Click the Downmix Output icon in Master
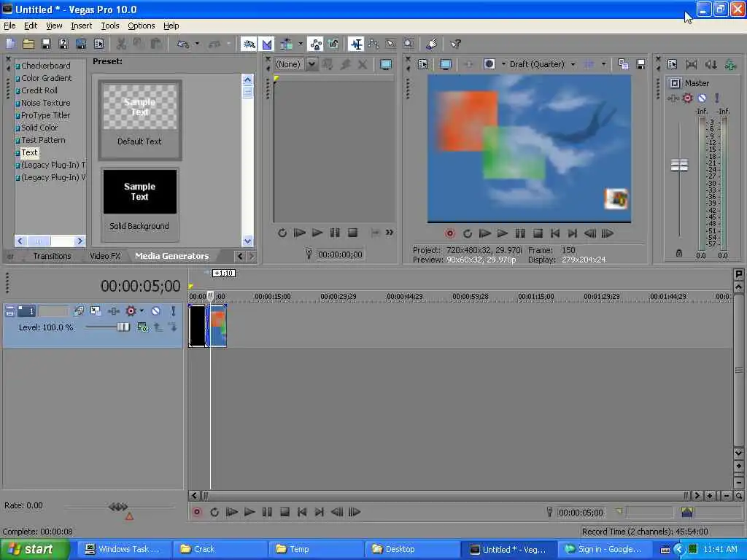Image resolution: width=747 pixels, height=560 pixels. tap(692, 64)
